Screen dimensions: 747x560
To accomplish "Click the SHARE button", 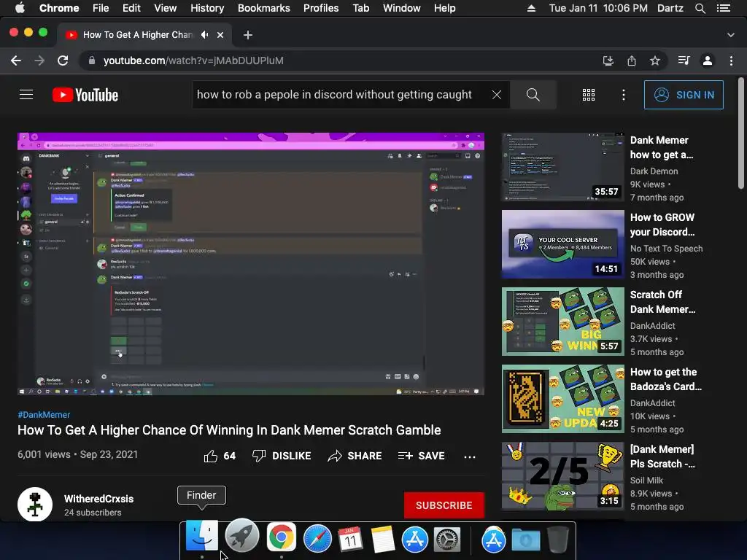I will pos(355,456).
